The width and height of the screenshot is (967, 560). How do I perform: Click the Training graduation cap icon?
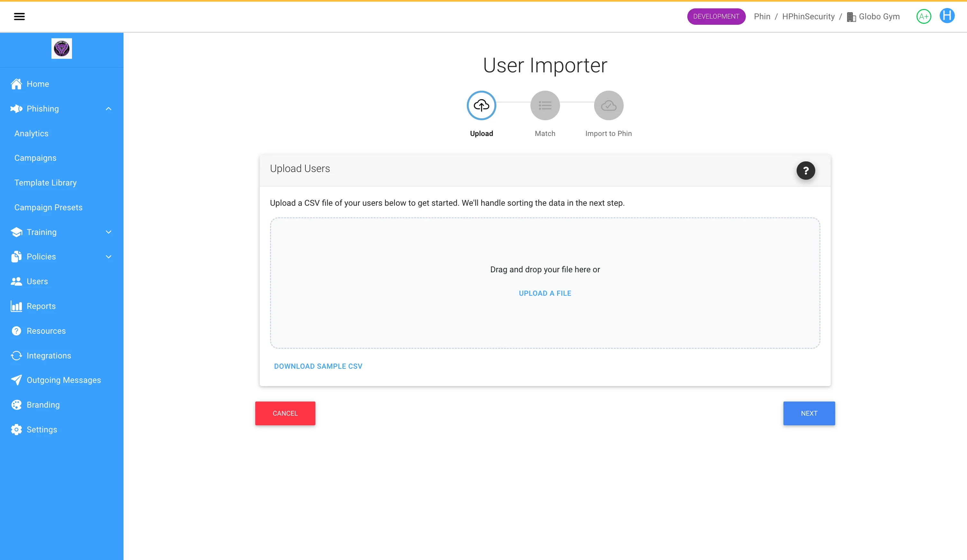16,232
